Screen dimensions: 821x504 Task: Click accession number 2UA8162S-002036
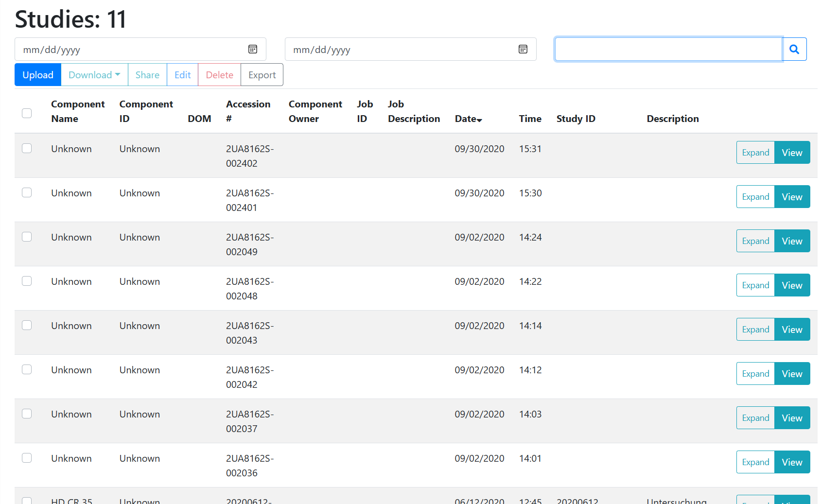tap(250, 466)
